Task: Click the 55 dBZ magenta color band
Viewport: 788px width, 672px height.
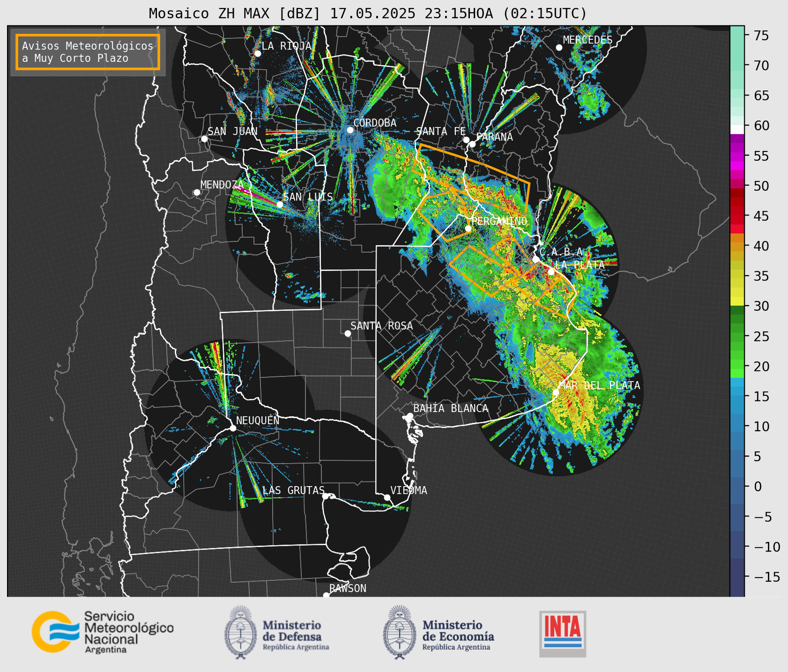Action: point(737,156)
